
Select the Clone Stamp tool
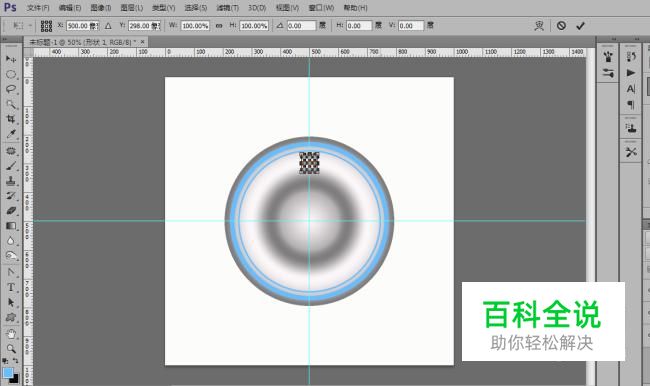coord(11,181)
